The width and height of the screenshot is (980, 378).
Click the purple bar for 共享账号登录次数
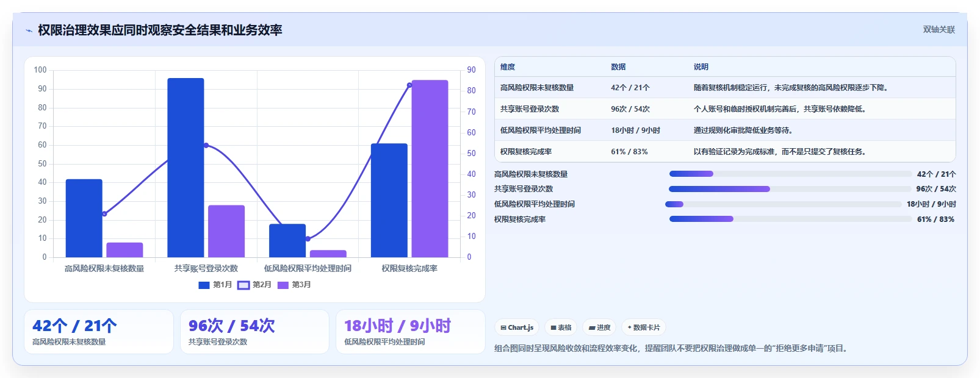tap(226, 231)
